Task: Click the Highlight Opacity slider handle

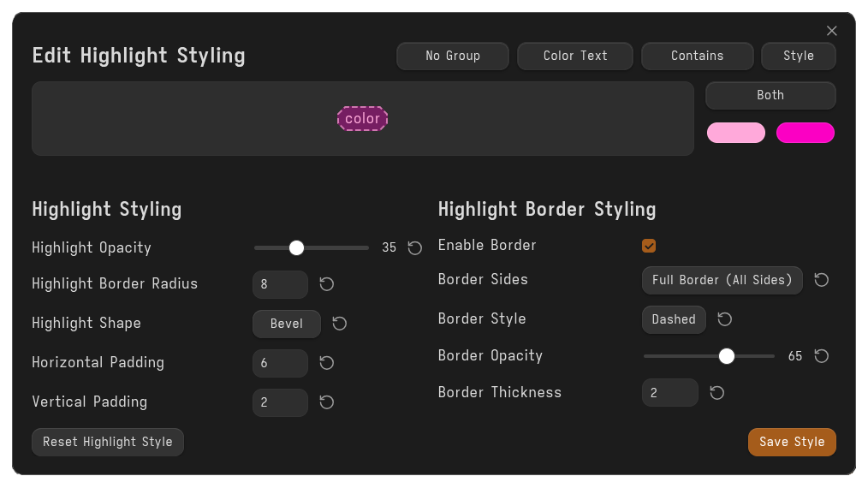Action: [297, 247]
